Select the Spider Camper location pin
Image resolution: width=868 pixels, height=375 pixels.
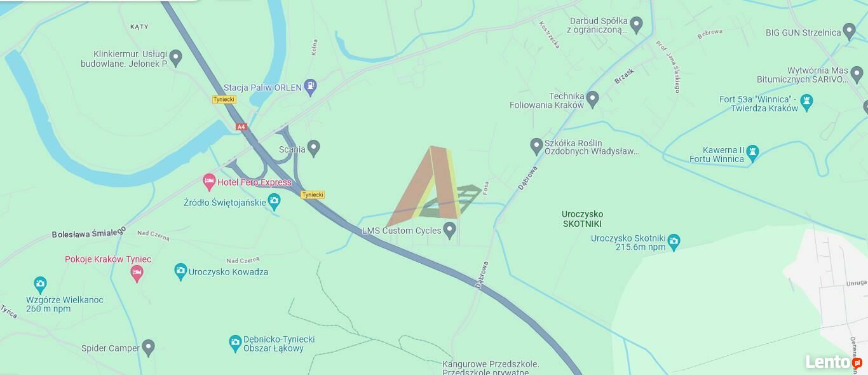[x=148, y=348]
